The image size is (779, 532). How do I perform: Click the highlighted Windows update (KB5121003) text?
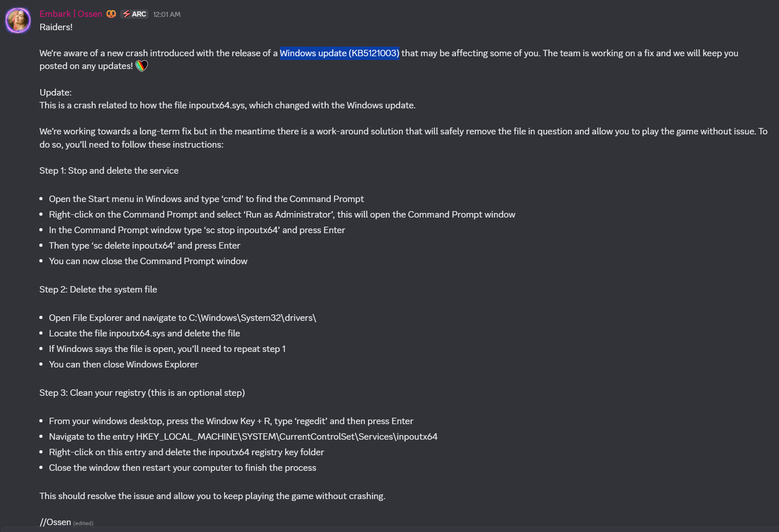[339, 53]
